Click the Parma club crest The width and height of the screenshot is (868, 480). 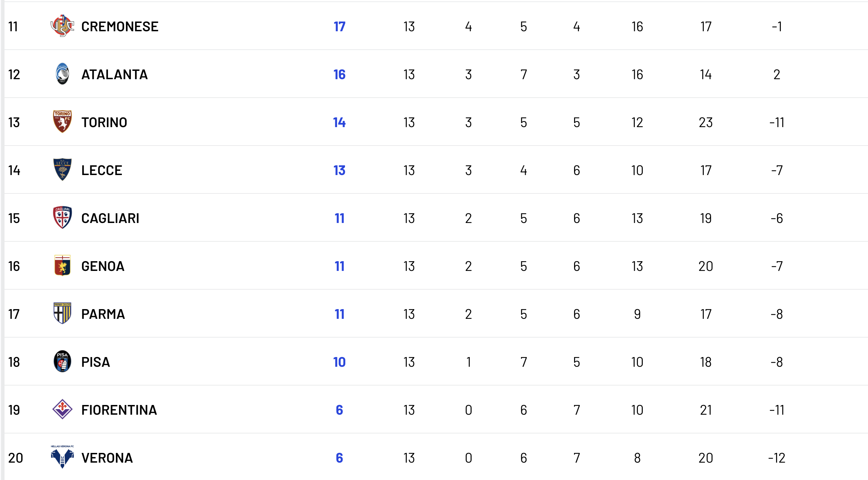62,314
